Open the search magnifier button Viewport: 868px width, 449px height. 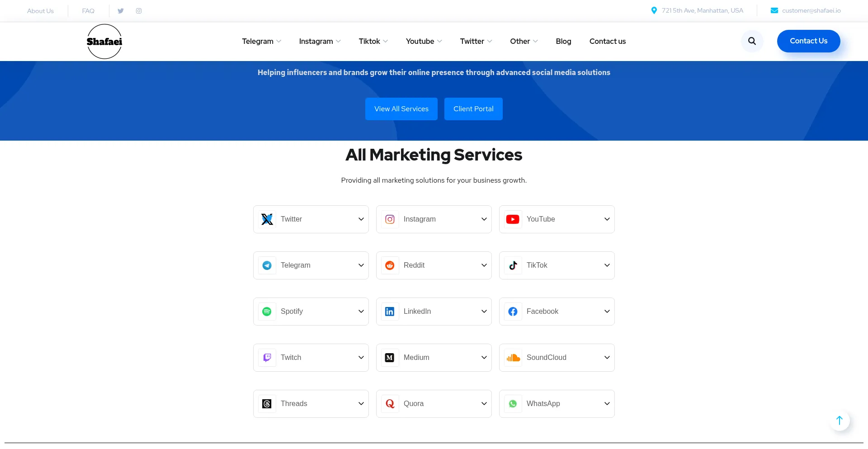pyautogui.click(x=752, y=41)
